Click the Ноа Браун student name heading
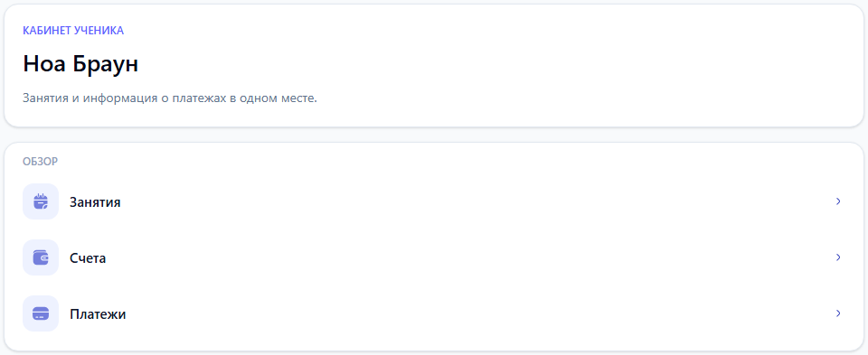This screenshot has width=868, height=355. pyautogui.click(x=80, y=65)
